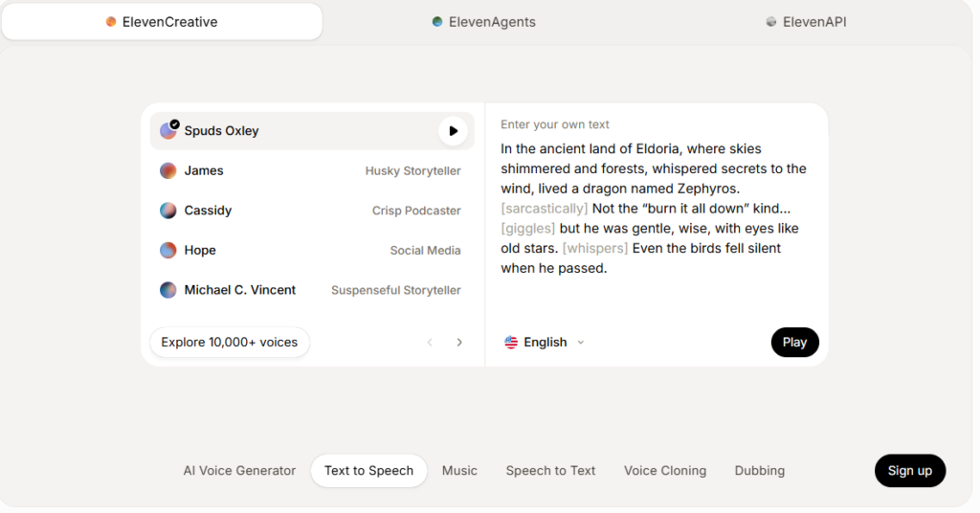The width and height of the screenshot is (980, 513).
Task: Switch to the ElevenAgents tab
Action: click(x=483, y=22)
